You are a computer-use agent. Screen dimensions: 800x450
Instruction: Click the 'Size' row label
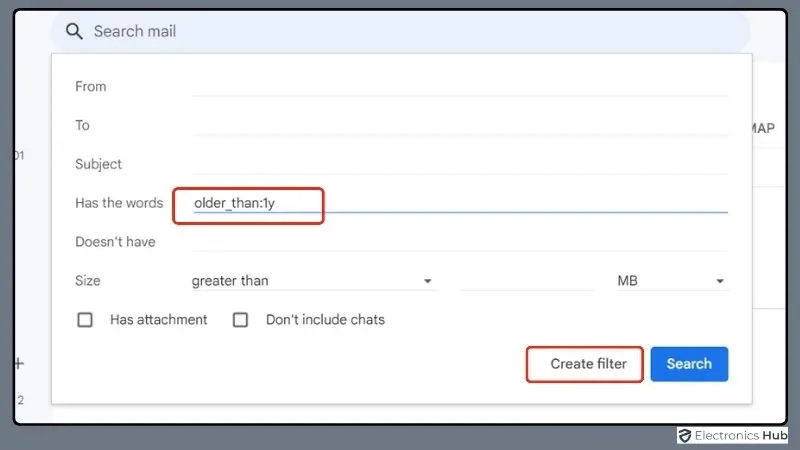tap(88, 281)
